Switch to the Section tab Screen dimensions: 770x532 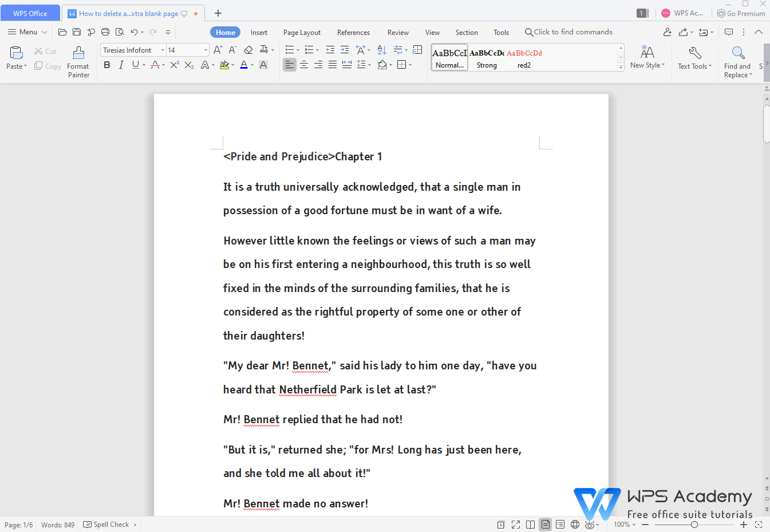pyautogui.click(x=467, y=33)
